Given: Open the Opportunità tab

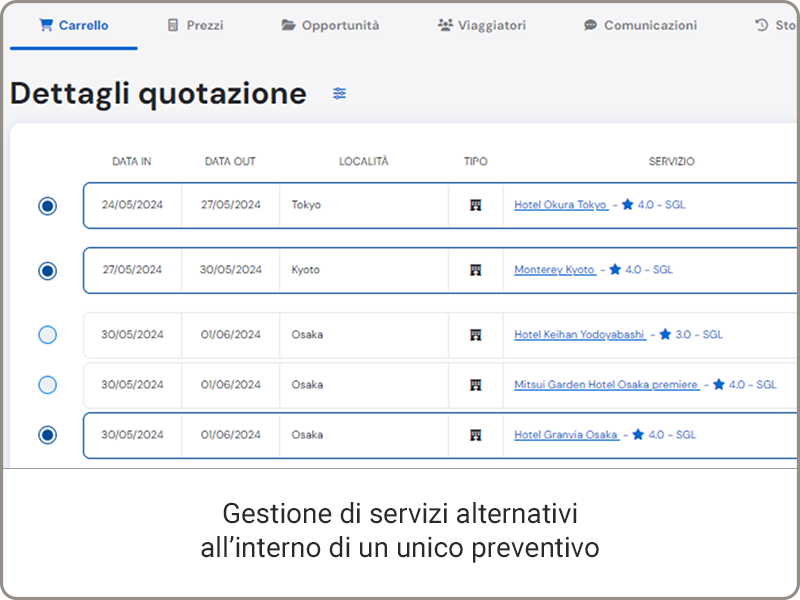Looking at the screenshot, I should (x=330, y=25).
